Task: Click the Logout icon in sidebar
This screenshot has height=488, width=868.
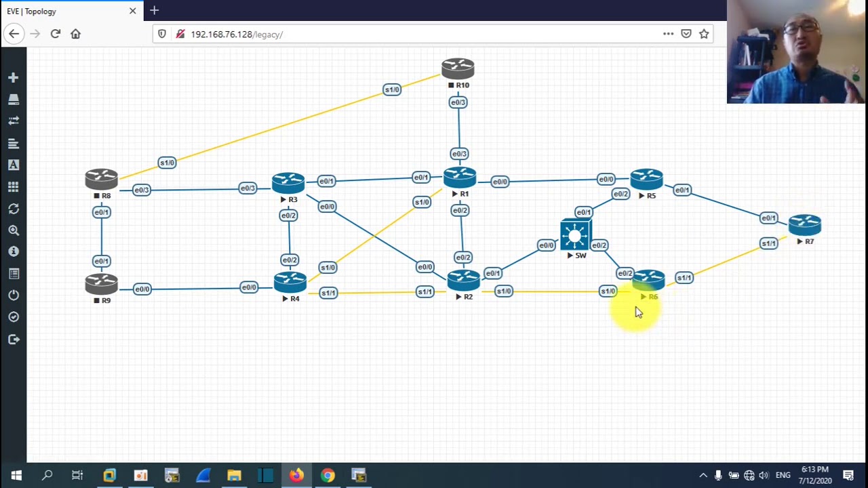Action: point(13,340)
